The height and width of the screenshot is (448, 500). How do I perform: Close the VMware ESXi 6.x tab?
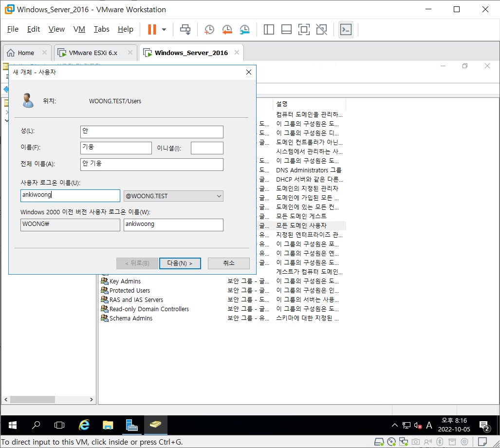click(x=130, y=52)
